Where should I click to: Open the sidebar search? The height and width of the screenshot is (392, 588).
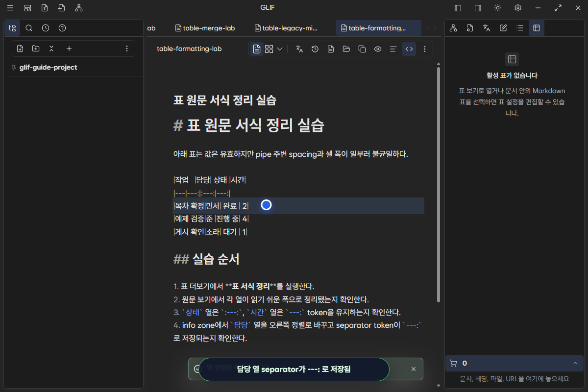pyautogui.click(x=29, y=28)
